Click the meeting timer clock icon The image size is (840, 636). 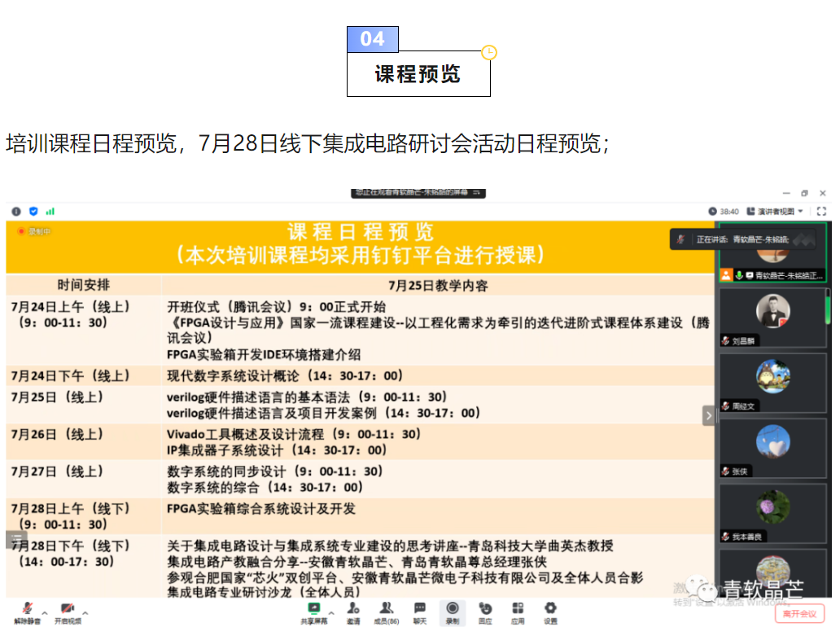712,212
